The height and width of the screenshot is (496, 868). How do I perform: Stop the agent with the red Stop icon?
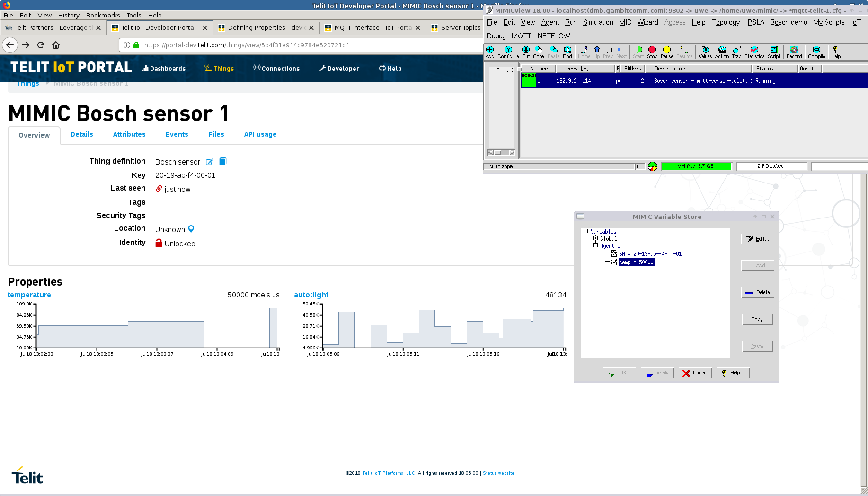pyautogui.click(x=652, y=52)
